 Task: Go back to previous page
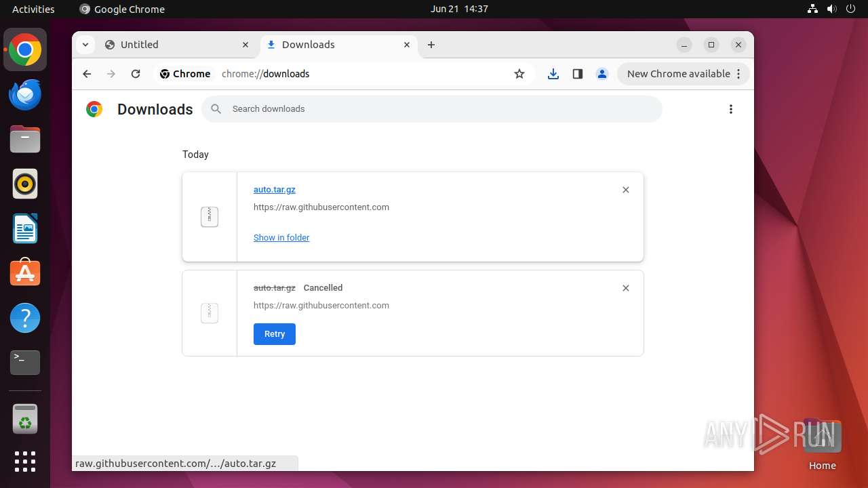(x=87, y=74)
